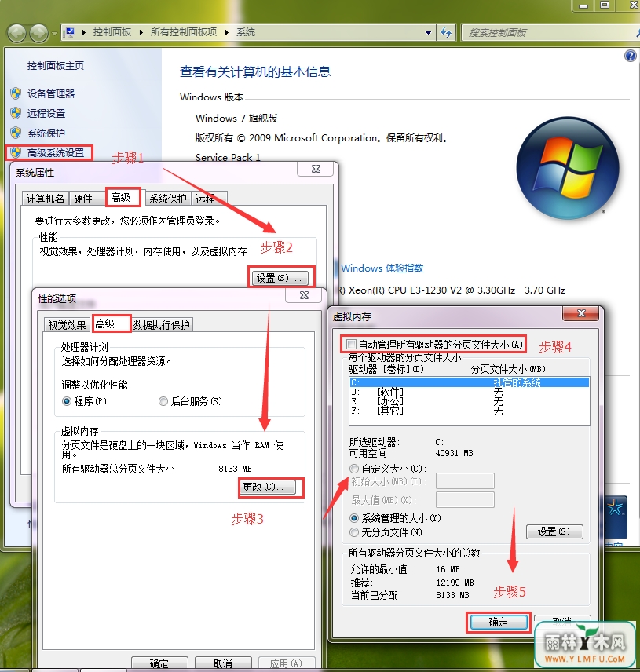Click the computer icon in address bar
The width and height of the screenshot is (640, 672).
pos(69,32)
